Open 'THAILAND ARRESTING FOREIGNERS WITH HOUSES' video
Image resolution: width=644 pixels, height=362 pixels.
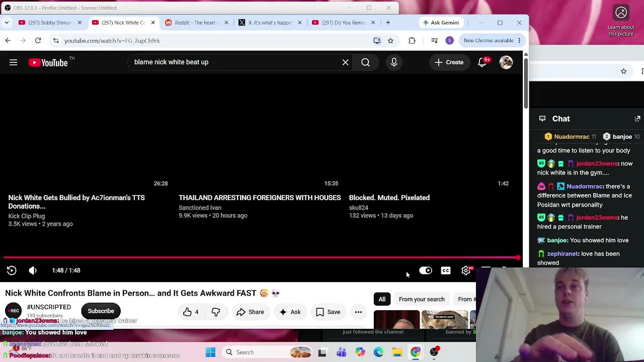click(x=260, y=198)
